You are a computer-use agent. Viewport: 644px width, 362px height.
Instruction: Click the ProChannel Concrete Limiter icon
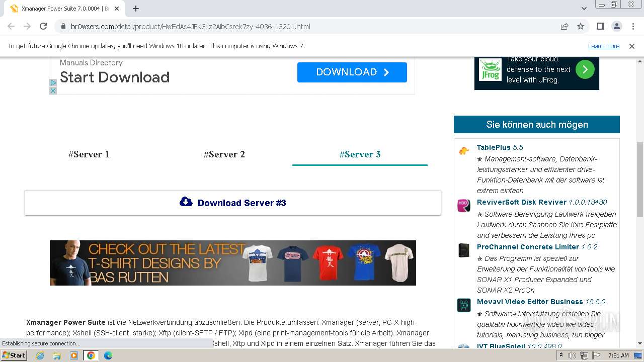(464, 250)
